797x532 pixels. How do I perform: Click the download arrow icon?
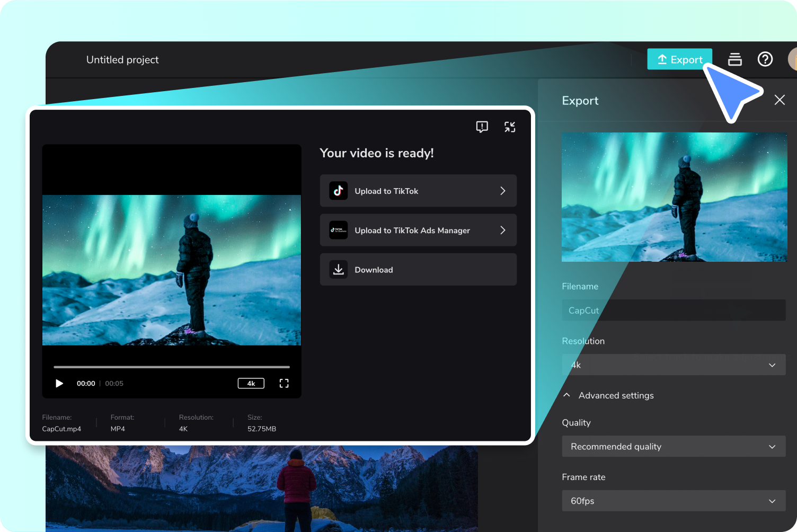339,269
